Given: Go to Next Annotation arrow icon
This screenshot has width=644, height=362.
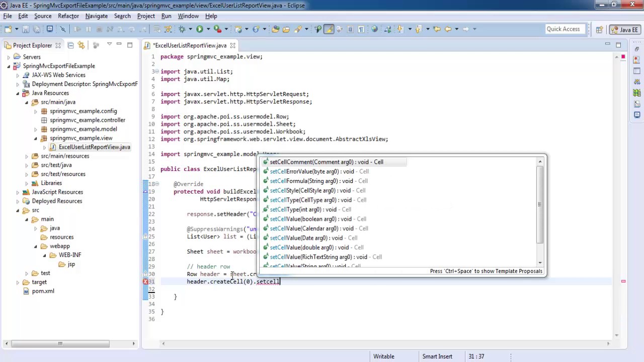Looking at the screenshot, I should coord(400,29).
